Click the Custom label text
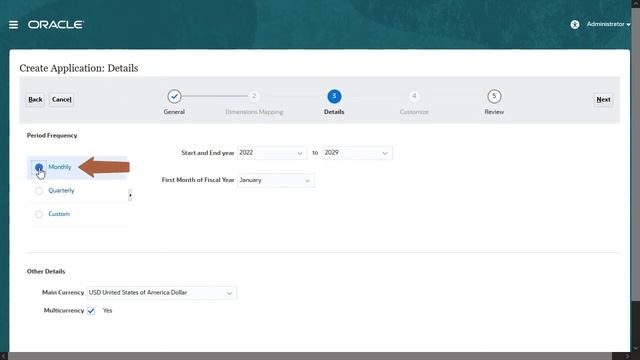640x360 pixels. pyautogui.click(x=59, y=214)
